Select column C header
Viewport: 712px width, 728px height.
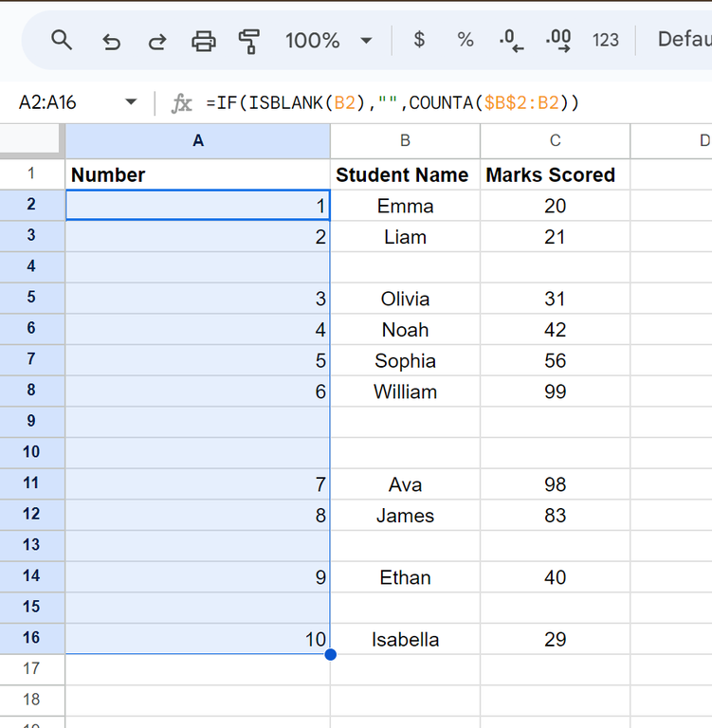[555, 140]
